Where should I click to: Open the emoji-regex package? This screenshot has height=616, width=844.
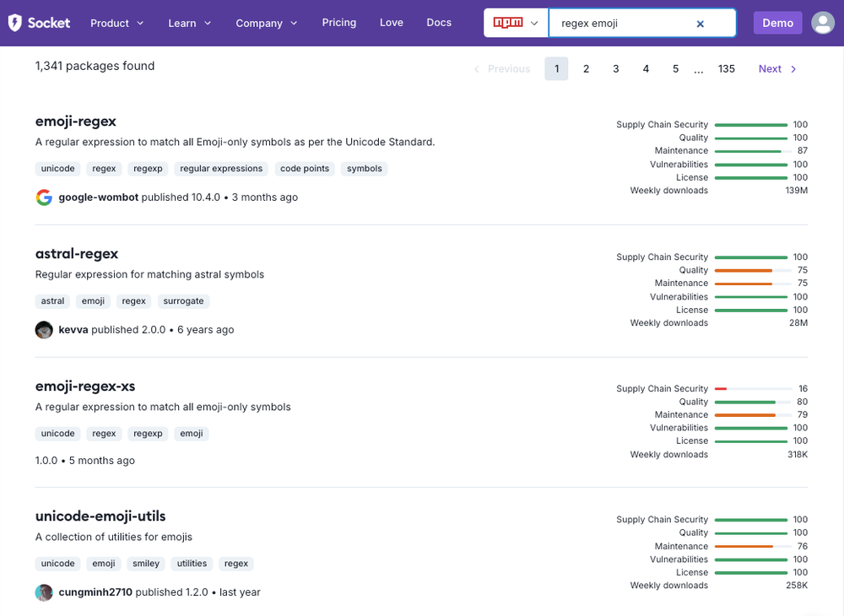[75, 122]
